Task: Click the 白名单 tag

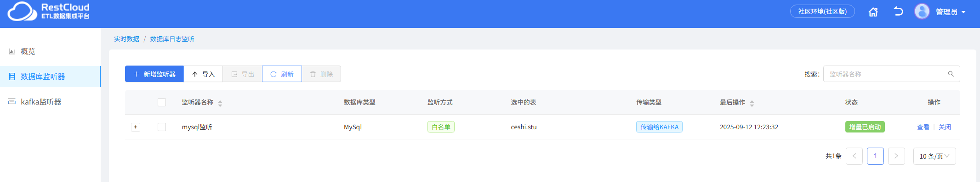Action: [x=441, y=127]
